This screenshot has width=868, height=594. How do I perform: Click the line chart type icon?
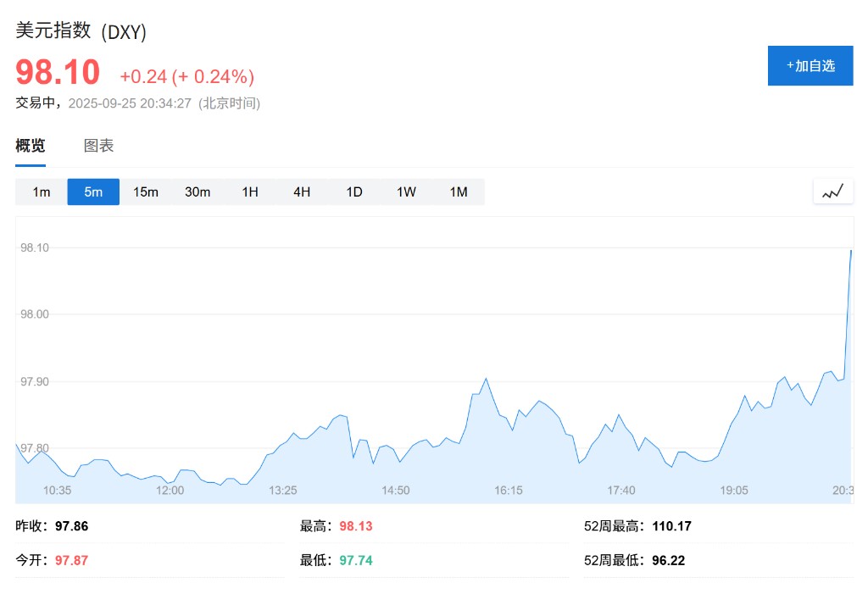pos(832,192)
